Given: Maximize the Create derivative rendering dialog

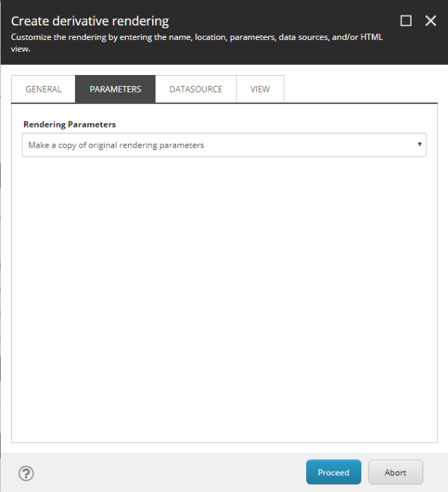Looking at the screenshot, I should click(407, 20).
